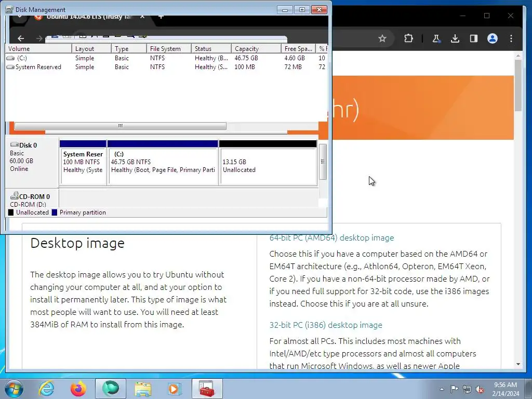532x399 pixels.
Task: Click the volume list horizontal scrollbar thumb
Action: [x=120, y=126]
